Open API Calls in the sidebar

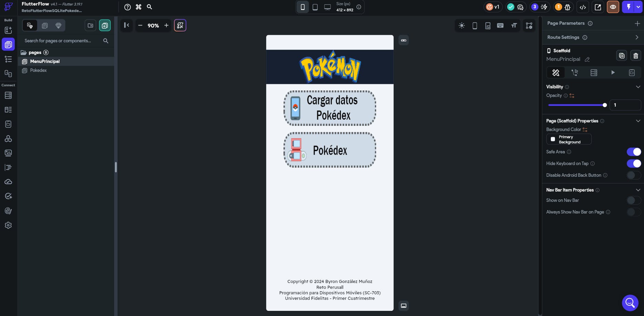8,139
